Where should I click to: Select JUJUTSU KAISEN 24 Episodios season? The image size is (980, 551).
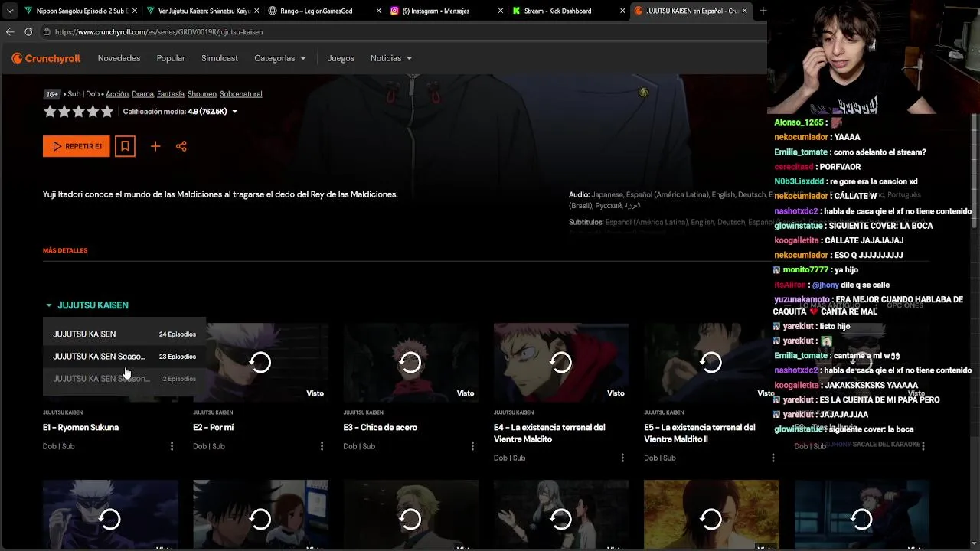coord(124,334)
